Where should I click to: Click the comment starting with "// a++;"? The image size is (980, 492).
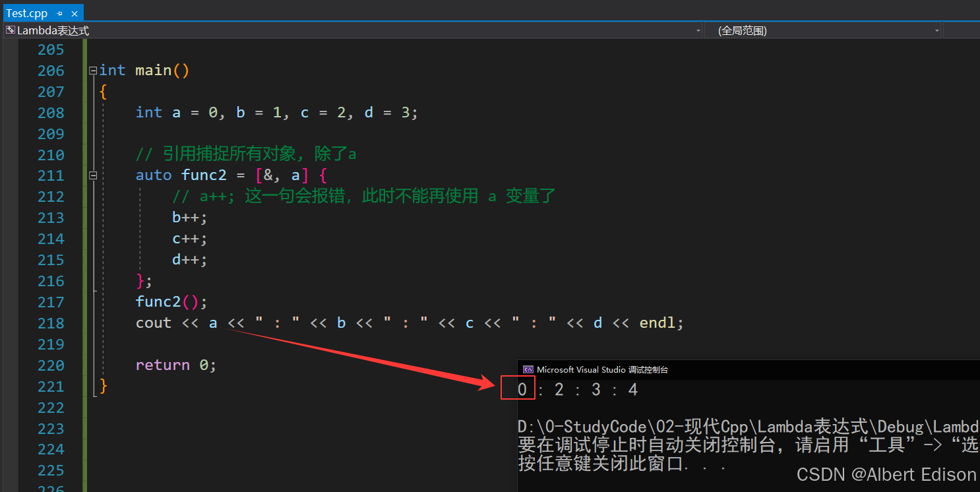(x=364, y=197)
